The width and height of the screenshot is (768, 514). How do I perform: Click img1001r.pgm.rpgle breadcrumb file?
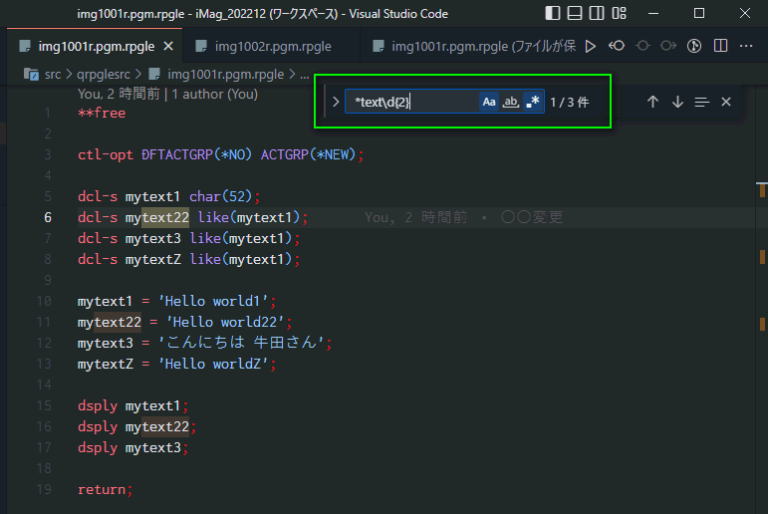coord(225,74)
